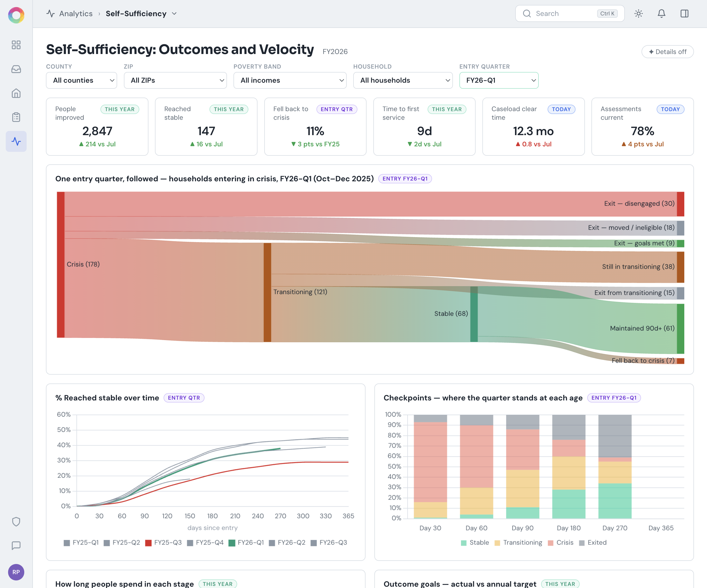
Task: Open the Time to first service card
Action: pyautogui.click(x=424, y=127)
